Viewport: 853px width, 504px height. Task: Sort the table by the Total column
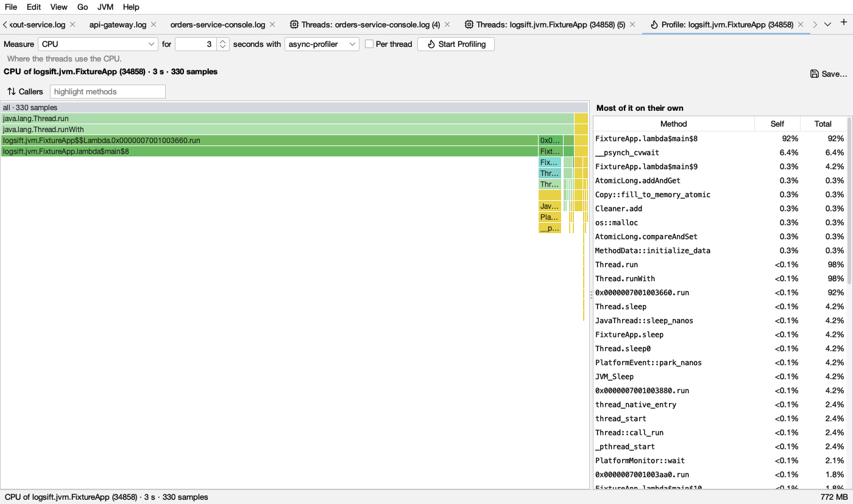[823, 124]
